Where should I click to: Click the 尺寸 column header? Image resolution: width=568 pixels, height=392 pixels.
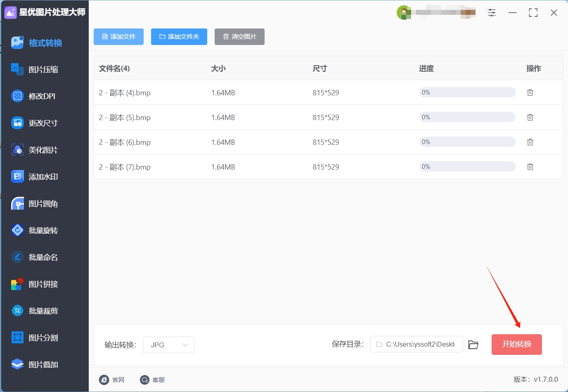(320, 68)
